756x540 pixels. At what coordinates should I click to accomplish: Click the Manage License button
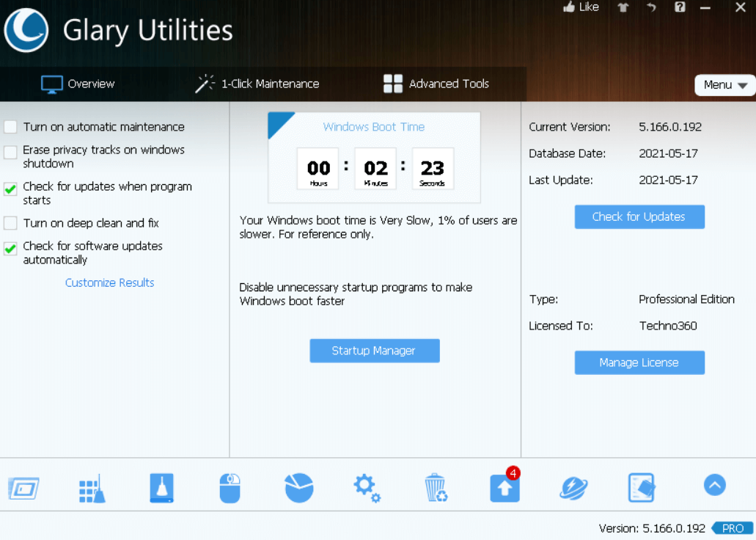(x=639, y=362)
